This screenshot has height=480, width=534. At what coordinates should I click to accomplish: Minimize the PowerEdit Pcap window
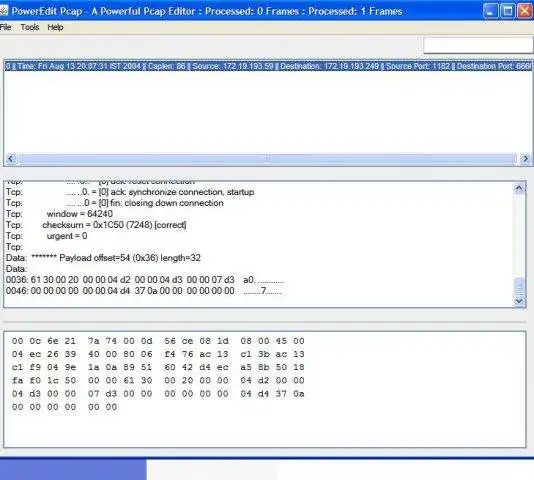point(491,11)
